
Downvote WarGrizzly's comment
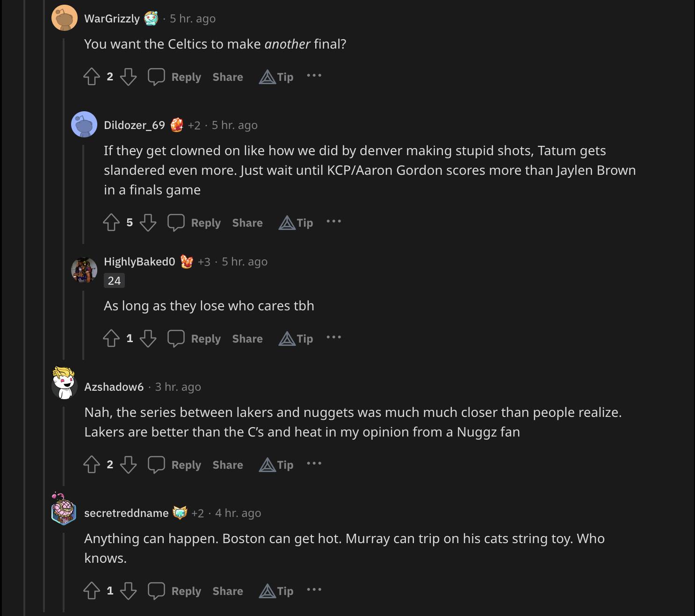tap(128, 77)
